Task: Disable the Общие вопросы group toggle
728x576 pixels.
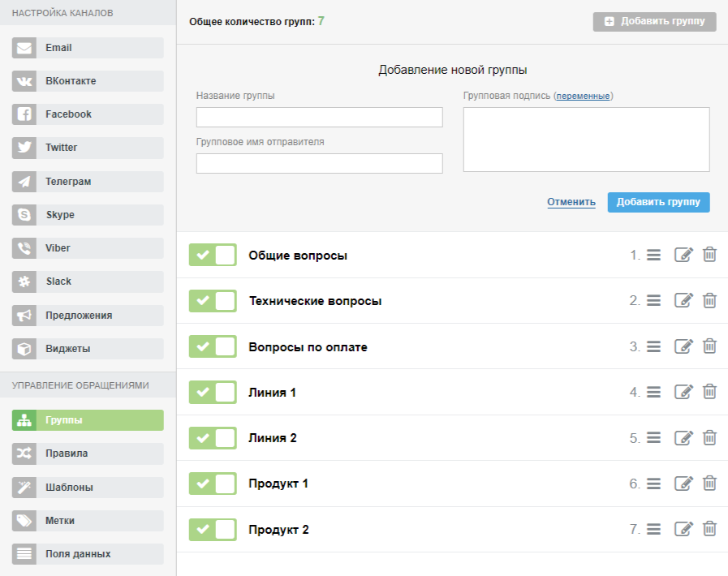Action: [213, 255]
